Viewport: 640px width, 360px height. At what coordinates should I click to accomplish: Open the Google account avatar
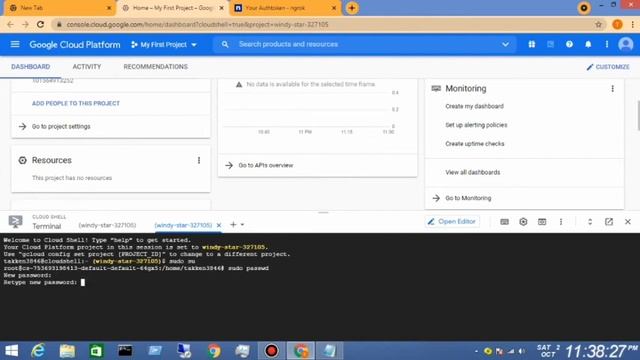(x=625, y=44)
